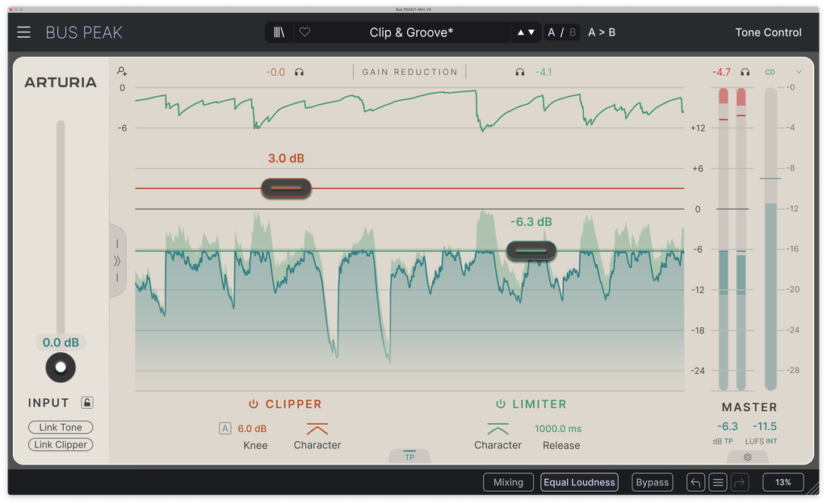Image resolution: width=827 pixels, height=504 pixels.
Task: Toggle Equal Loudness
Action: (x=579, y=482)
